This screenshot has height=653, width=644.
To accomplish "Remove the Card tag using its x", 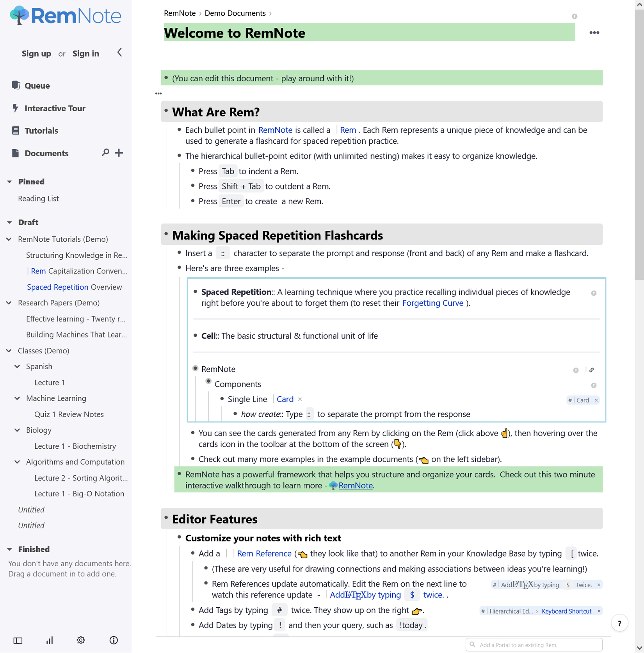I will (x=596, y=400).
